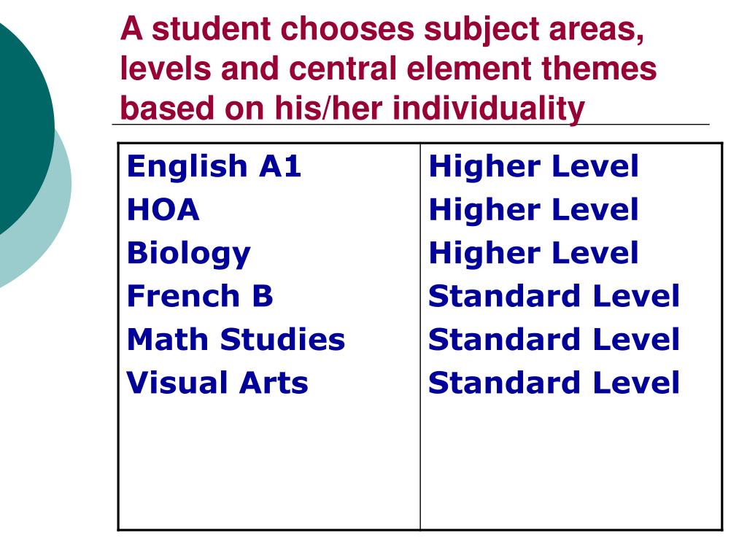Click Standard Level beside French B
The height and width of the screenshot is (560, 747).
tap(554, 296)
